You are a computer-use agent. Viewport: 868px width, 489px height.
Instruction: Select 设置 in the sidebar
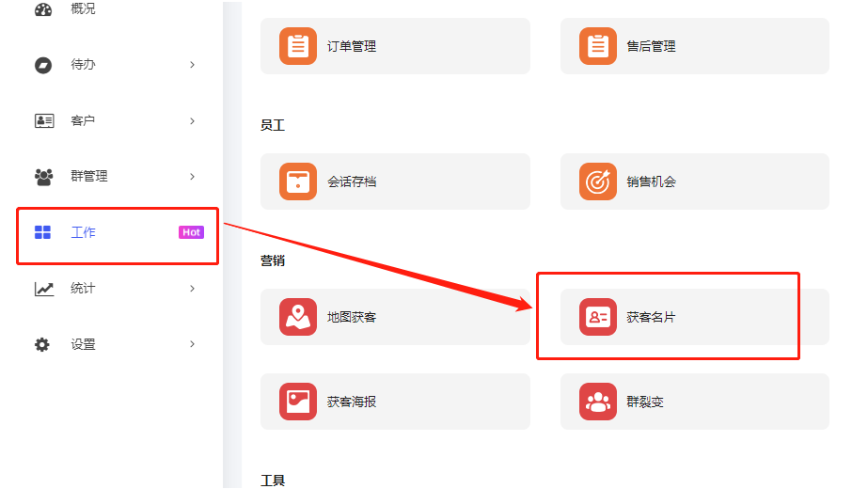83,344
